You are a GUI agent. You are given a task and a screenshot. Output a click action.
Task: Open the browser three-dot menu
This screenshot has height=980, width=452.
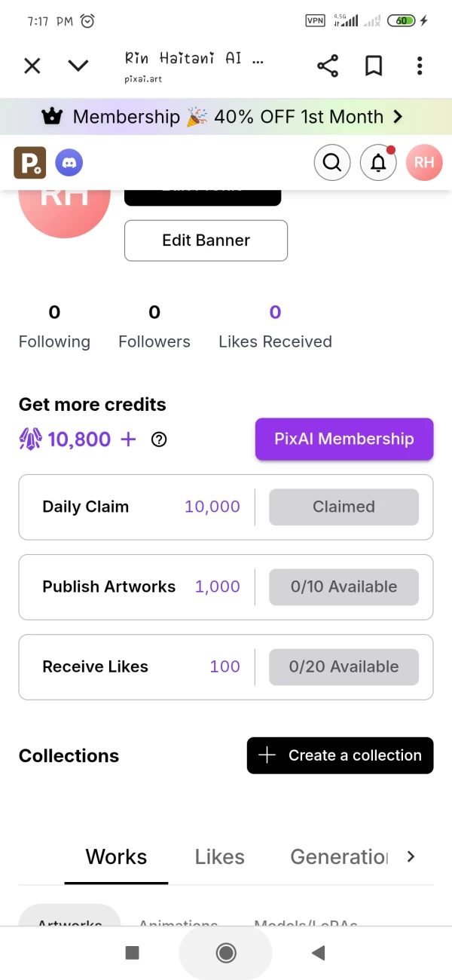click(x=420, y=66)
